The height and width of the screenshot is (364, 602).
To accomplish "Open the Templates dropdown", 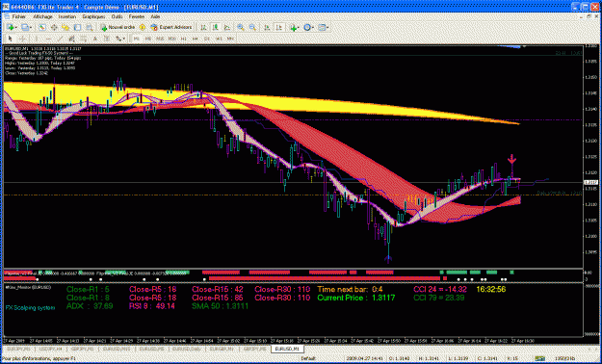I will pyautogui.click(x=323, y=27).
